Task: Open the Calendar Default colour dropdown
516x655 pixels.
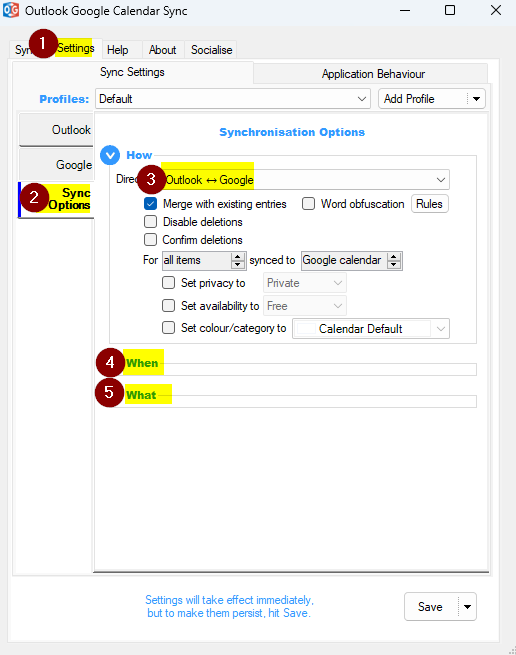Action: point(371,329)
